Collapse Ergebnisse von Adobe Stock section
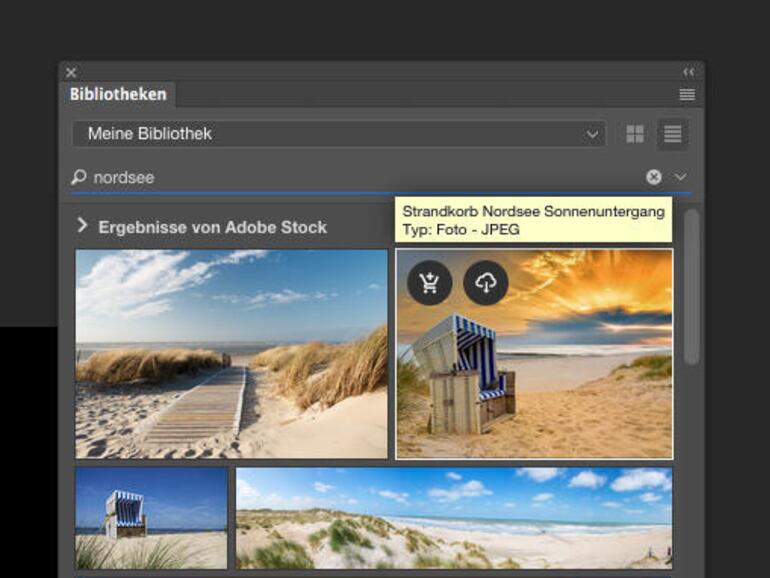 [82, 226]
